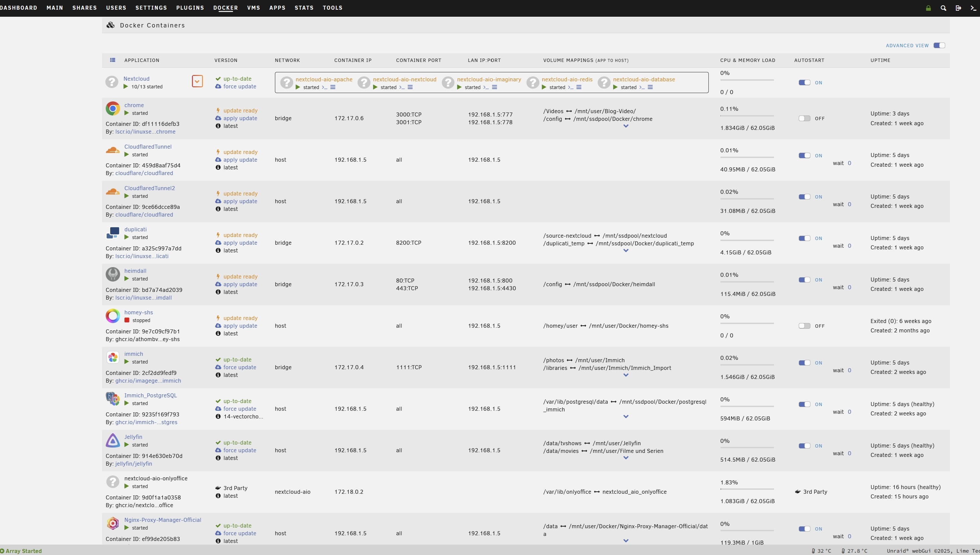Toggle the Advanced View switch
The width and height of the screenshot is (980, 555).
939,46
